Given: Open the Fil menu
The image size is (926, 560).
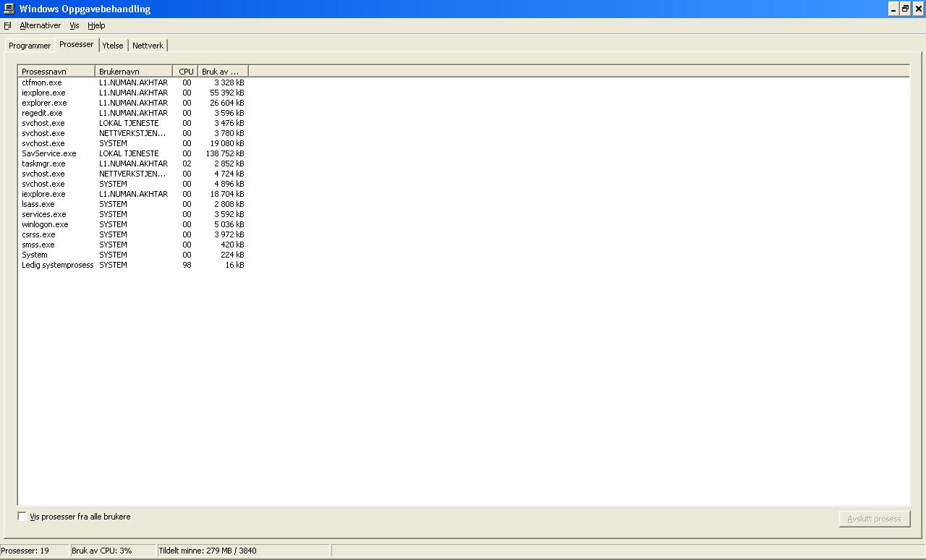Looking at the screenshot, I should point(7,25).
